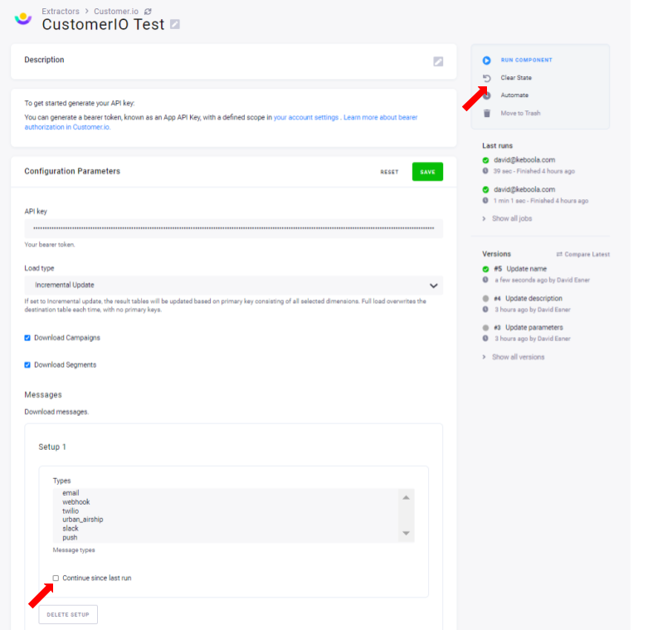Select 'push' message type

tap(70, 538)
